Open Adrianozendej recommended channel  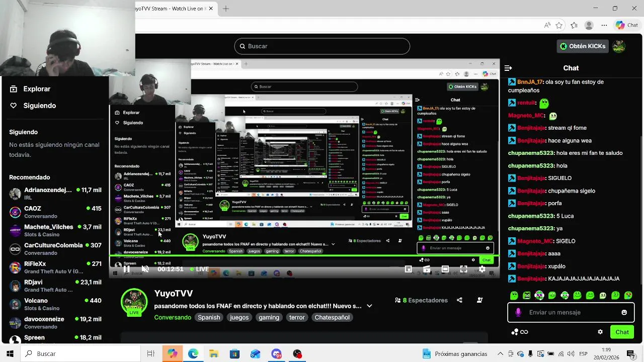click(55, 194)
